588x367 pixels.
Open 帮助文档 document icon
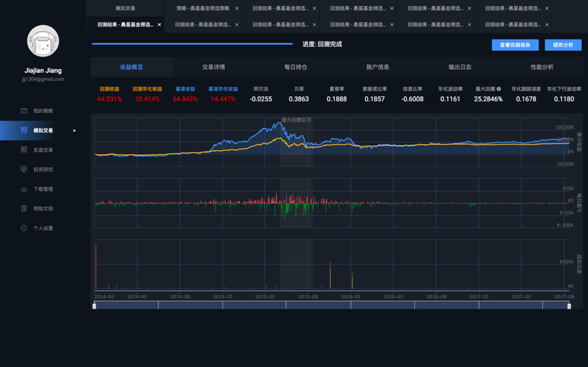tap(24, 209)
